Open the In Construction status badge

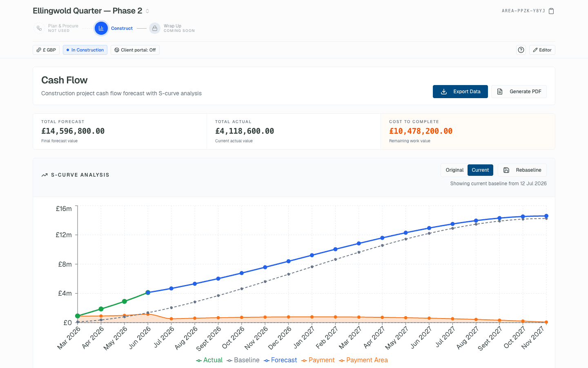click(85, 50)
